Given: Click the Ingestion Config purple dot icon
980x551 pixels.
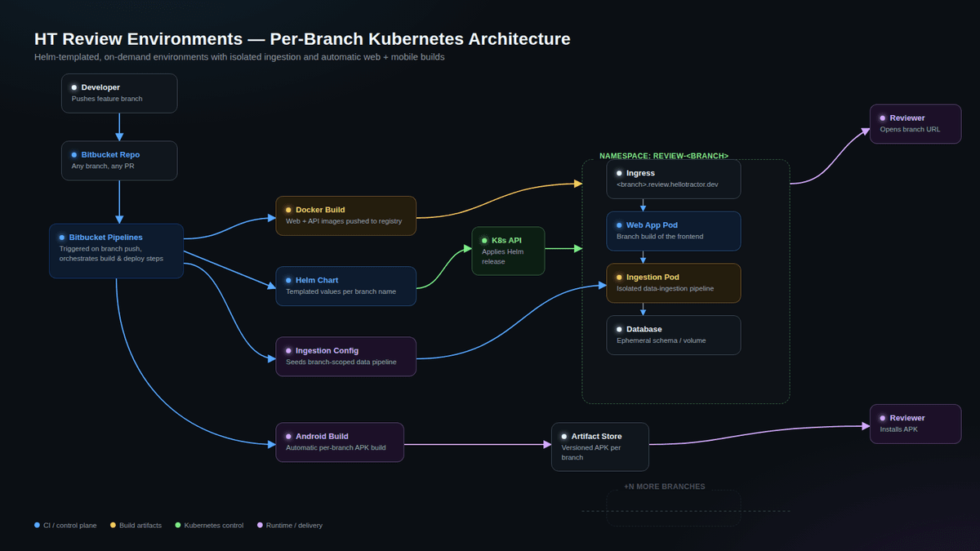Looking at the screenshot, I should tap(288, 350).
